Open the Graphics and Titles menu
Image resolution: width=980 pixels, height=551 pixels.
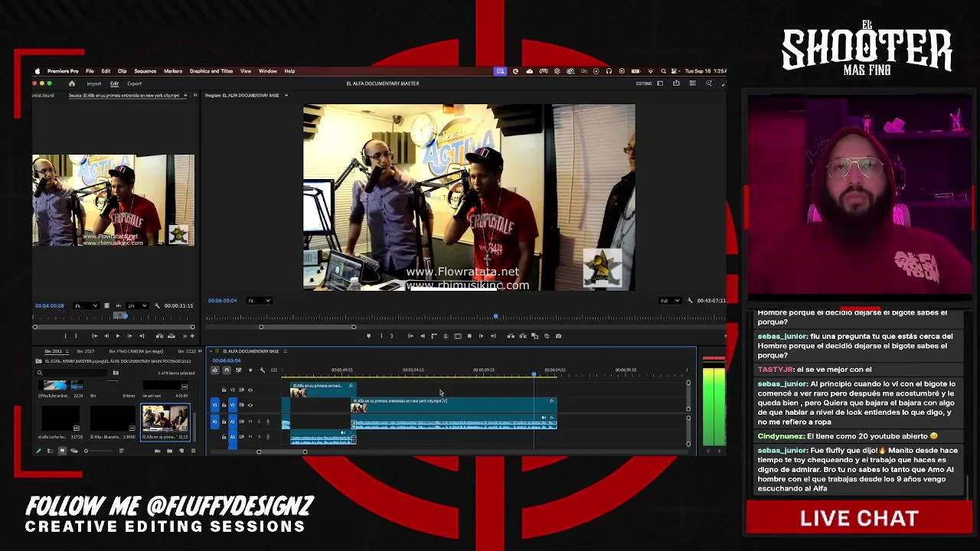coord(211,71)
